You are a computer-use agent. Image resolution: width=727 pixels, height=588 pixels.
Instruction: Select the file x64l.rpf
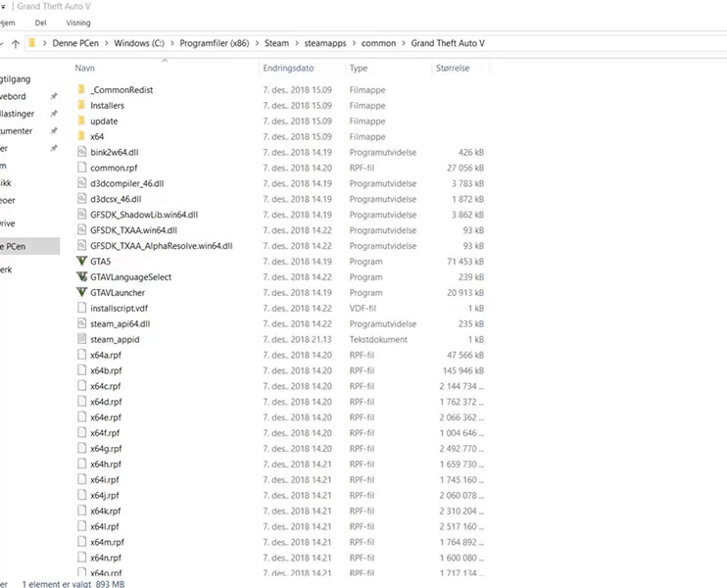pyautogui.click(x=105, y=526)
